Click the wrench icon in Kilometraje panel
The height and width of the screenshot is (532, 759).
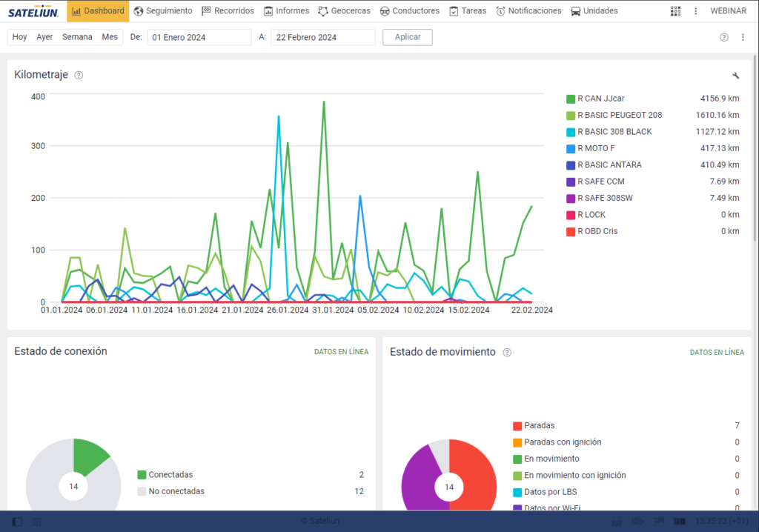pos(735,76)
